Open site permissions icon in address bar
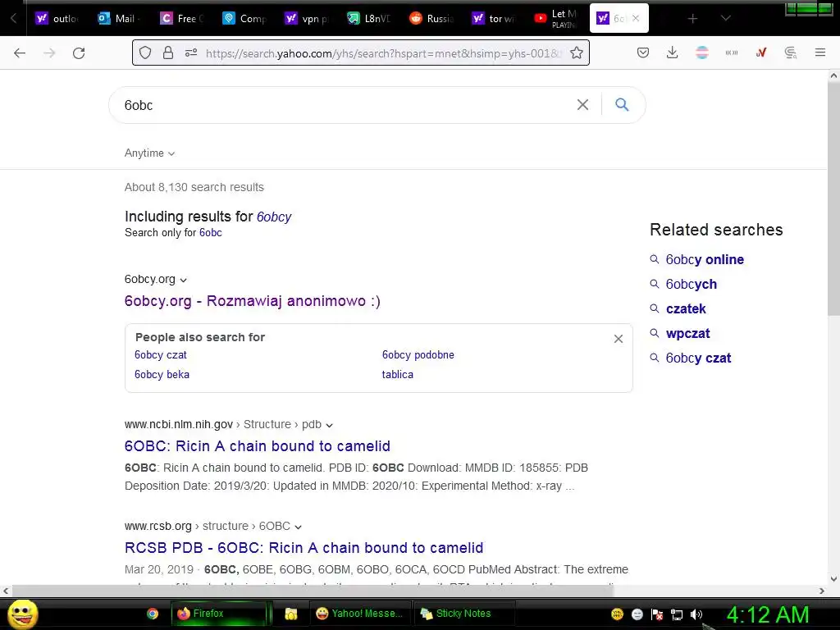The width and height of the screenshot is (840, 630). tap(190, 52)
